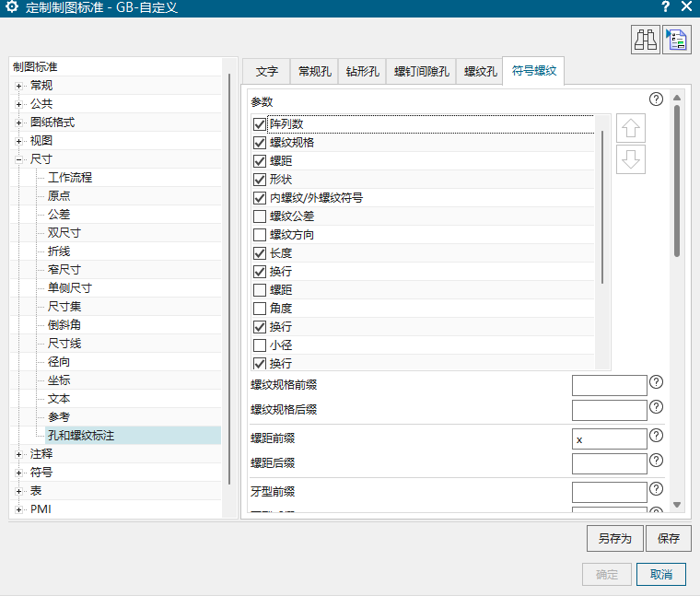Uncheck the 长度 checkbox
Screen dimensions: 700x596
pyautogui.click(x=260, y=253)
